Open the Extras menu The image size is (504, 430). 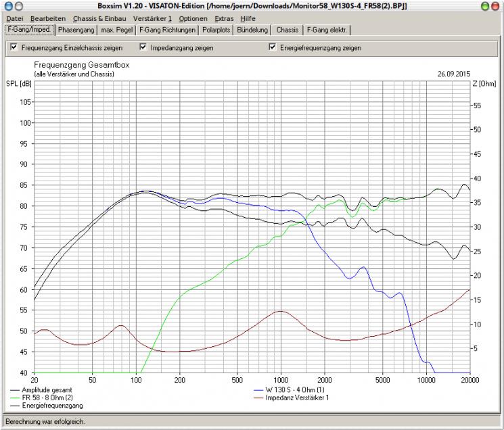click(x=224, y=19)
